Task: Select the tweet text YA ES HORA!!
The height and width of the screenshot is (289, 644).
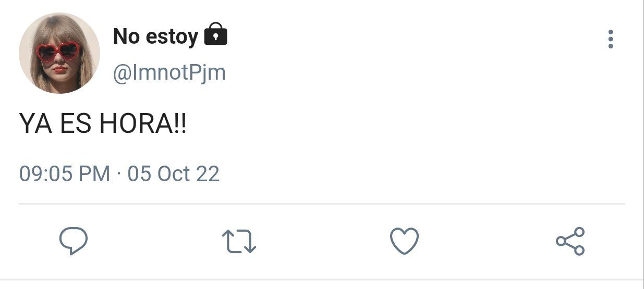Action: coord(103,124)
